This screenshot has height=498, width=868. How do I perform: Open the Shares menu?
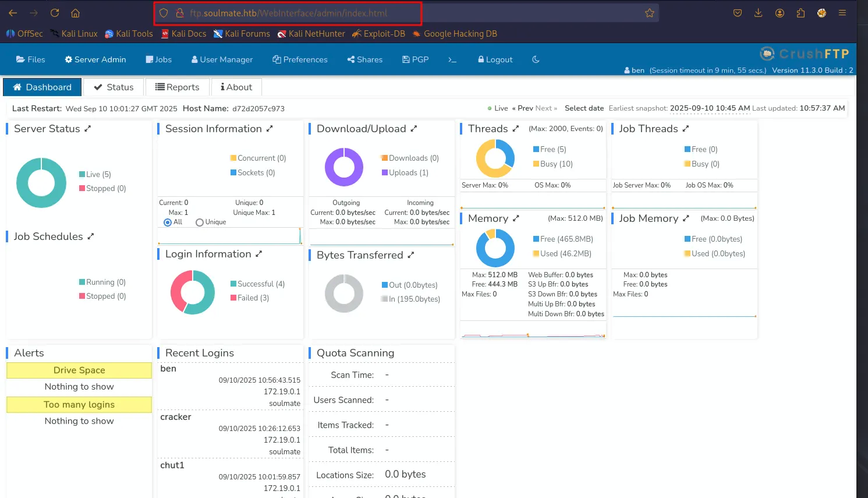(365, 59)
